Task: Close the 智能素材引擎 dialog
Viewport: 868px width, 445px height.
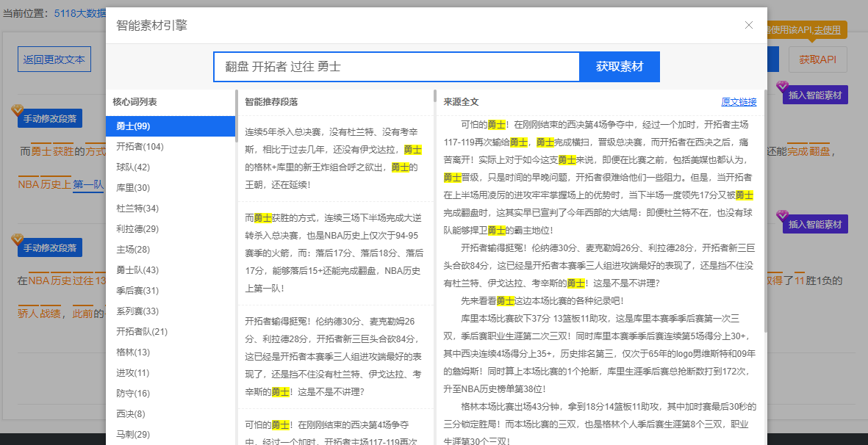Action: [x=749, y=25]
